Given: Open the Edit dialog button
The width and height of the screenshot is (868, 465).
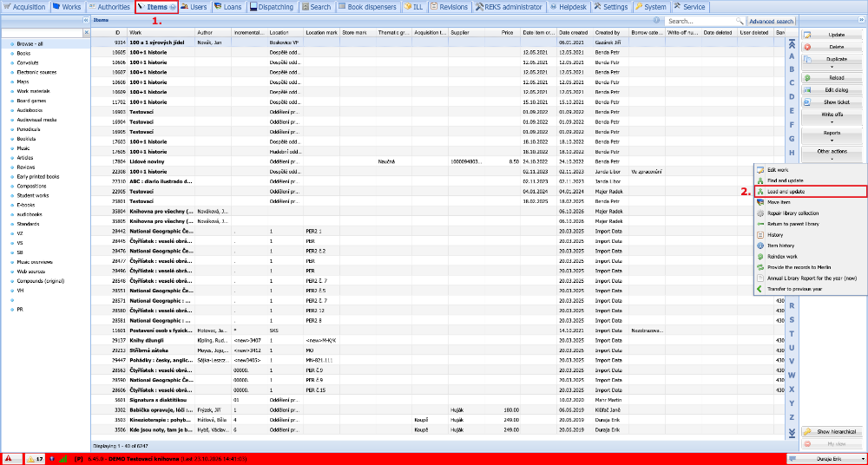Looking at the screenshot, I should click(832, 90).
